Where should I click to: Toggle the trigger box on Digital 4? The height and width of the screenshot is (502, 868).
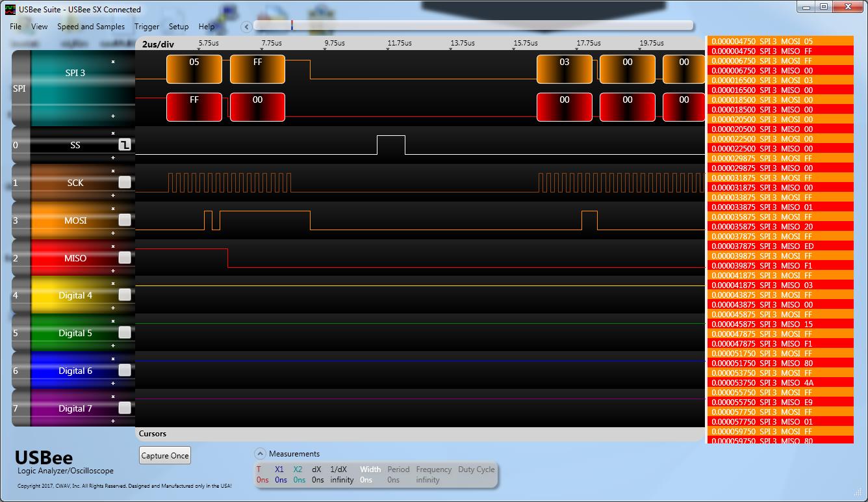[x=125, y=295]
